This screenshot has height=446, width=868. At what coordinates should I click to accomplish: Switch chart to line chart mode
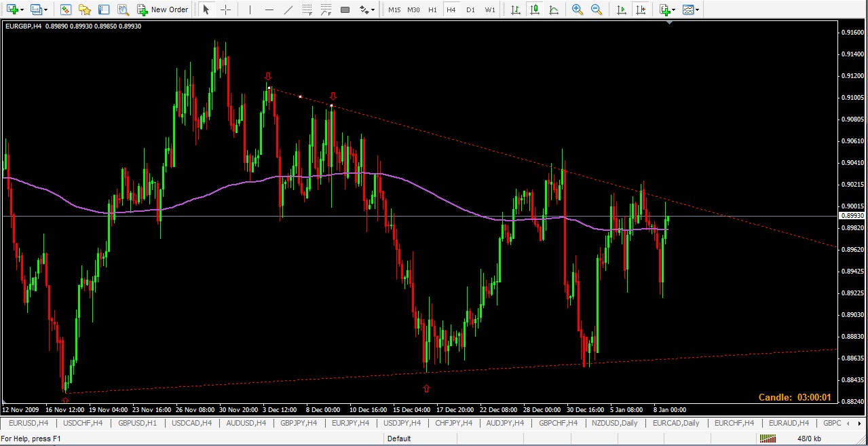pos(554,10)
